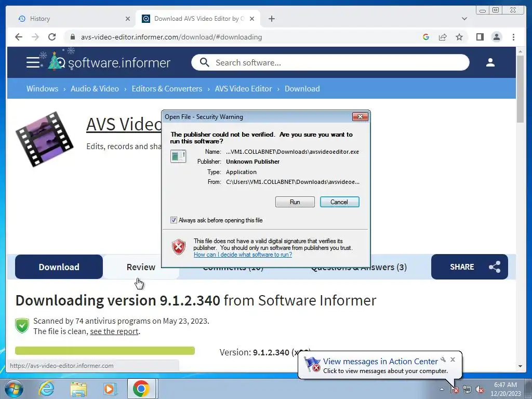Image resolution: width=532 pixels, height=399 pixels.
Task: Close the Download AVS Video Editor tab
Action: (x=252, y=19)
